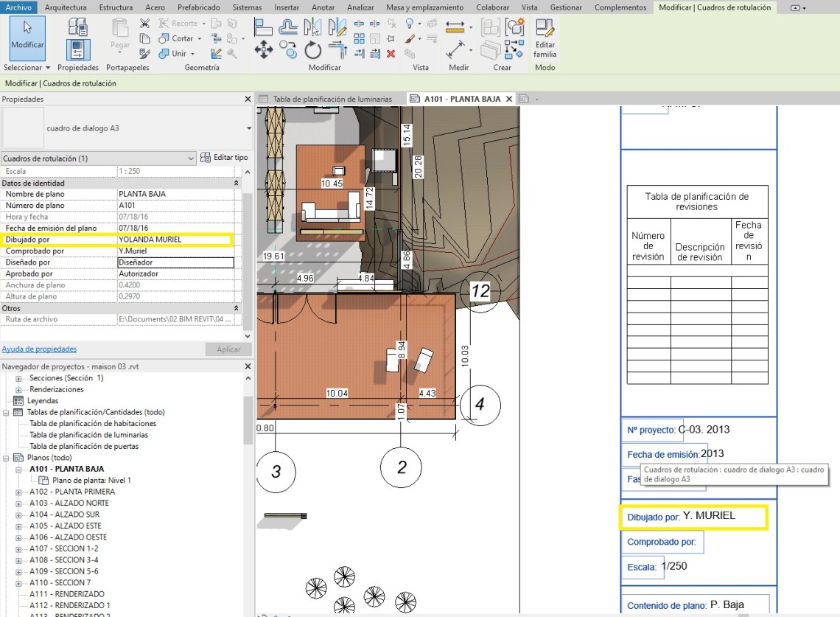Switch to Tabla de planificación de luminarias tab
This screenshot has width=840, height=617.
click(332, 99)
